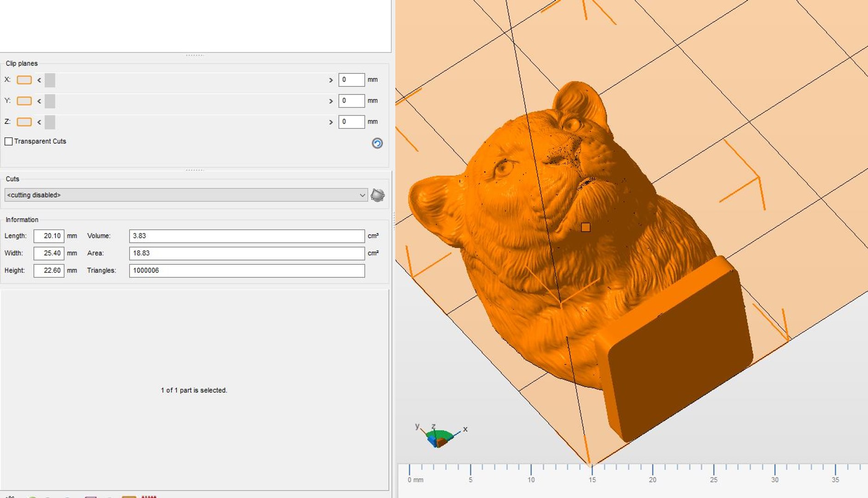868x498 pixels.
Task: Click the splitter grip above Cuts section
Action: (195, 170)
